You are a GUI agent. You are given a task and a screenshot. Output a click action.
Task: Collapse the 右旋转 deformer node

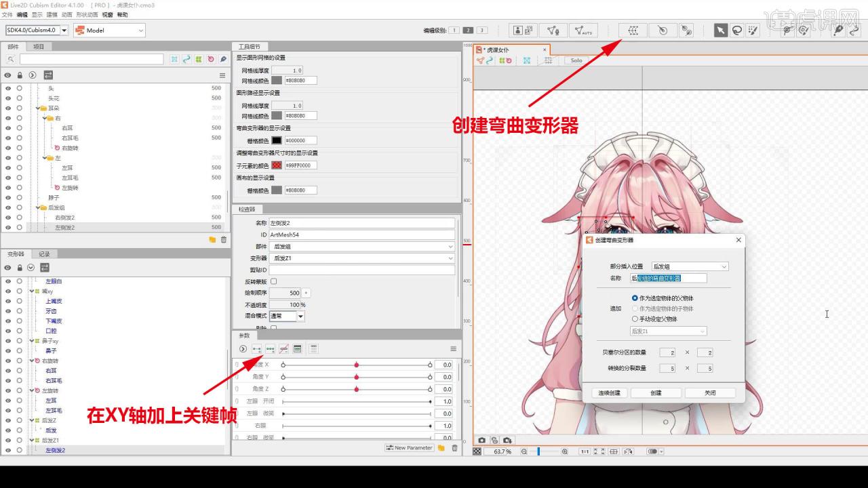(x=31, y=361)
